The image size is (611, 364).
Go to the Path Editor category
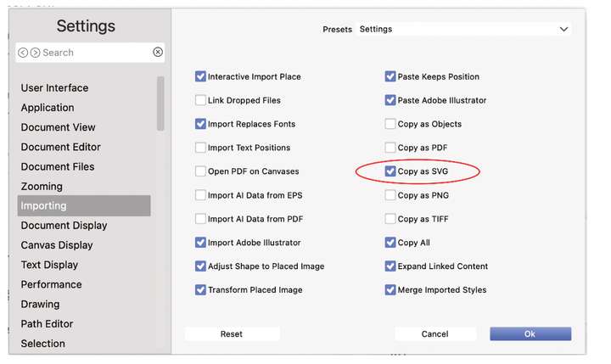coord(48,324)
